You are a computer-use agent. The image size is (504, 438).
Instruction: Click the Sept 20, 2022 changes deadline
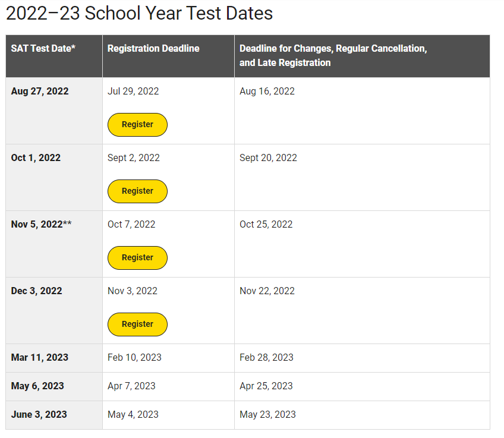268,158
